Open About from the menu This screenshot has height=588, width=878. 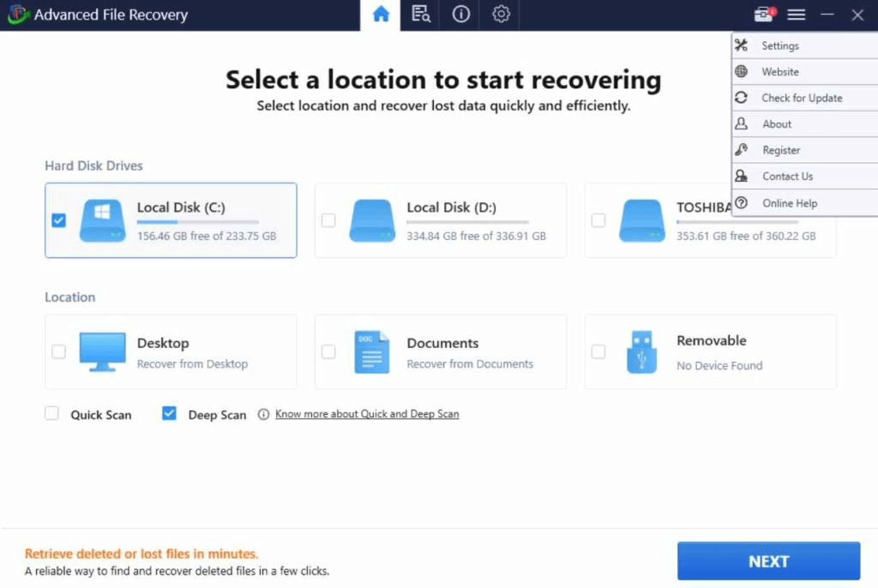(804, 124)
